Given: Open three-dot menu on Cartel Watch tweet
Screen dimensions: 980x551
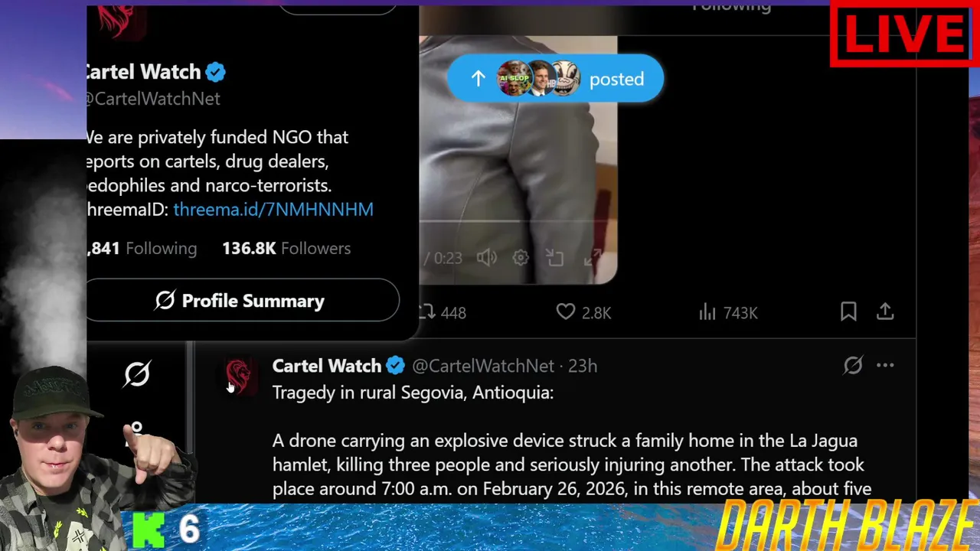Looking at the screenshot, I should 885,366.
